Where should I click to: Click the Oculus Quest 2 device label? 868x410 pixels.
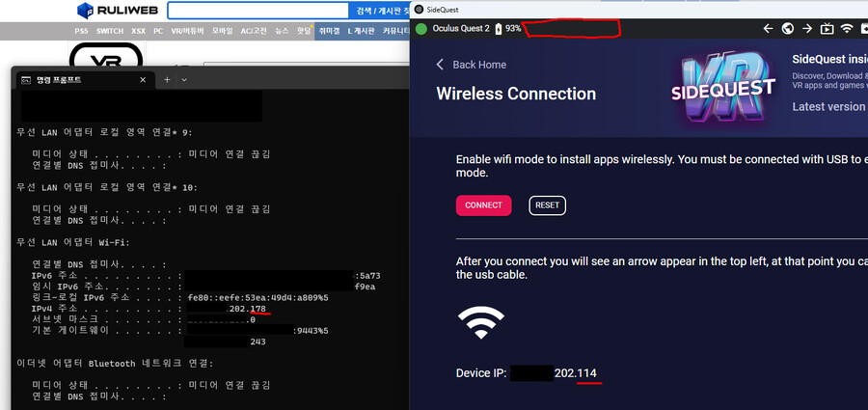coord(461,29)
